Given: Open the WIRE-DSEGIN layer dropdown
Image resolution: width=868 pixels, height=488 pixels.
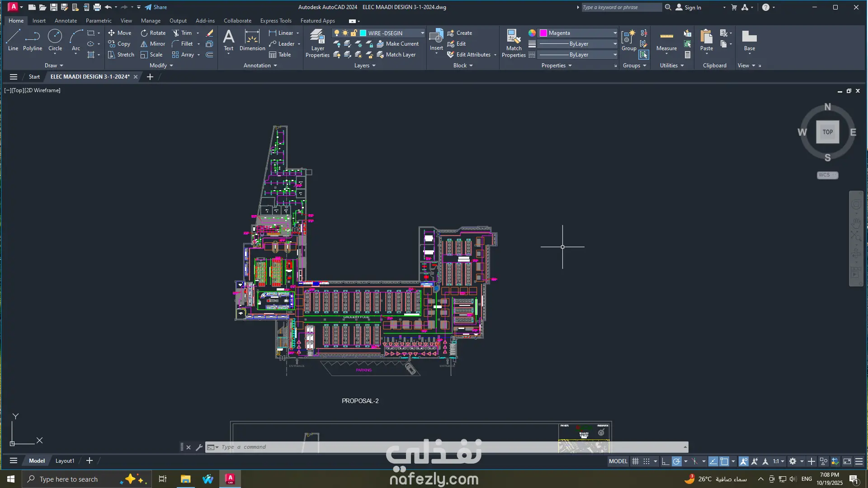Looking at the screenshot, I should pyautogui.click(x=422, y=33).
